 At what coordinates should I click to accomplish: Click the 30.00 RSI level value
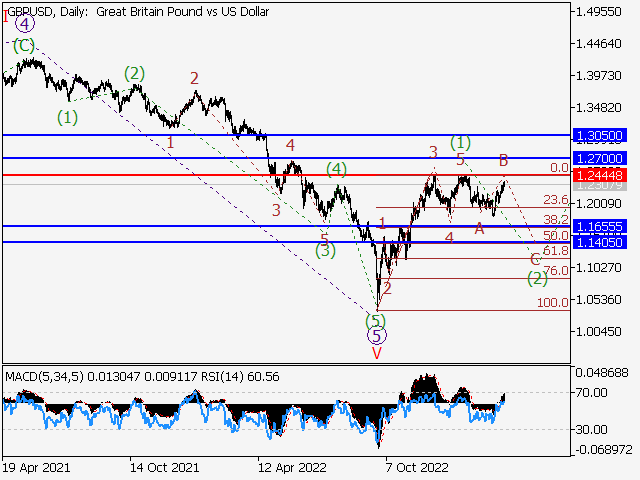click(x=591, y=430)
